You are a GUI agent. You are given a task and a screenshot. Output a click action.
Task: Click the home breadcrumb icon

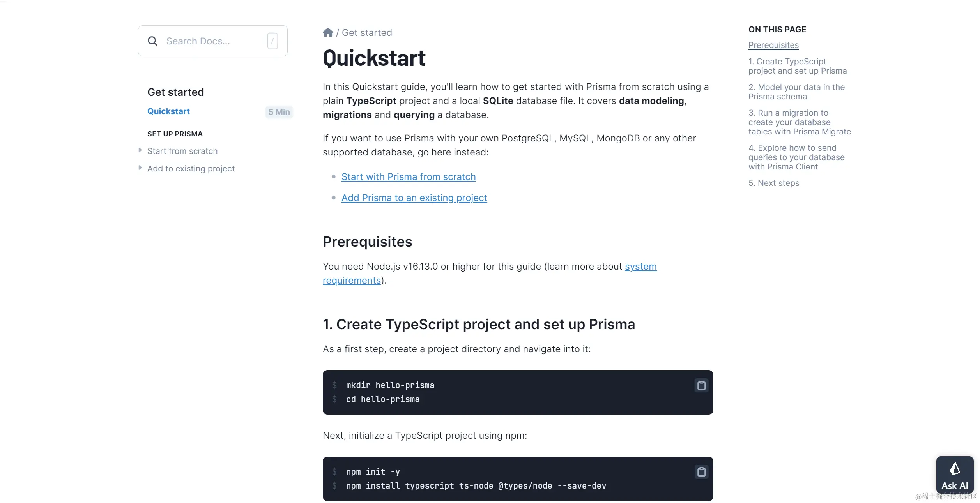tap(328, 33)
